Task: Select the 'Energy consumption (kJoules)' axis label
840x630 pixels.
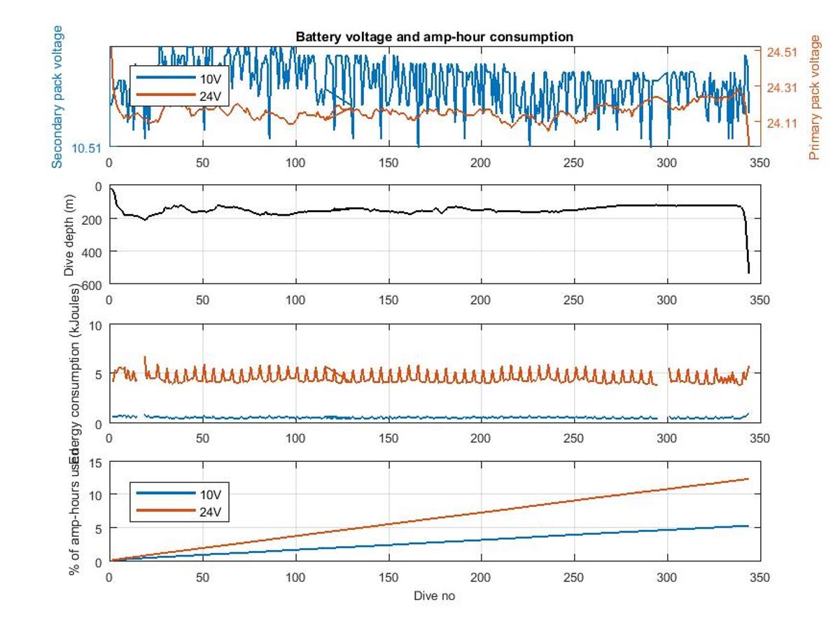Action: (75, 374)
